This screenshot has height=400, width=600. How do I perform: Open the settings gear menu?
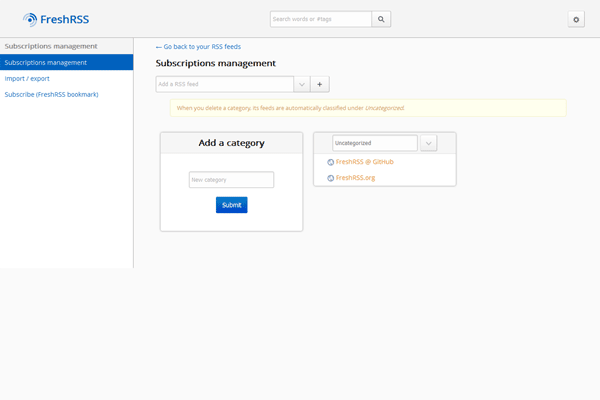pyautogui.click(x=575, y=19)
